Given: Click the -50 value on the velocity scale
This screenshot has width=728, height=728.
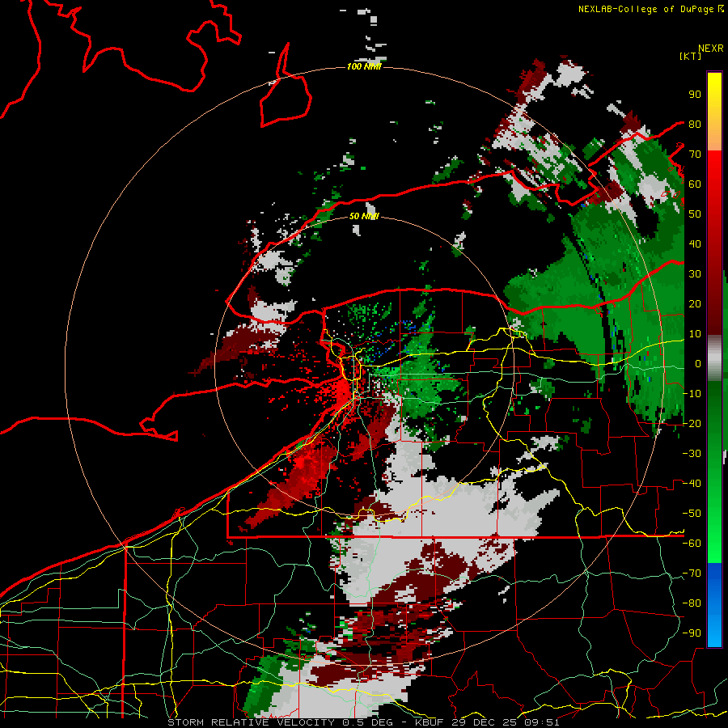Looking at the screenshot, I should 692,514.
